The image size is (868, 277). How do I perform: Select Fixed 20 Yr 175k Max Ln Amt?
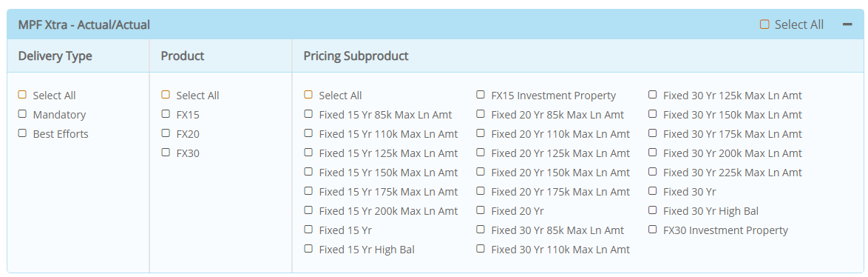tap(481, 191)
